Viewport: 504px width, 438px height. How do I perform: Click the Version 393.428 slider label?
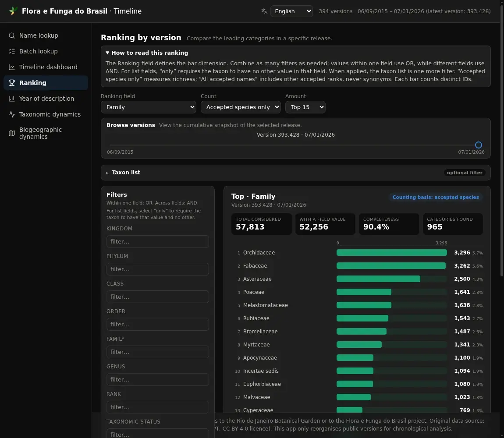295,134
